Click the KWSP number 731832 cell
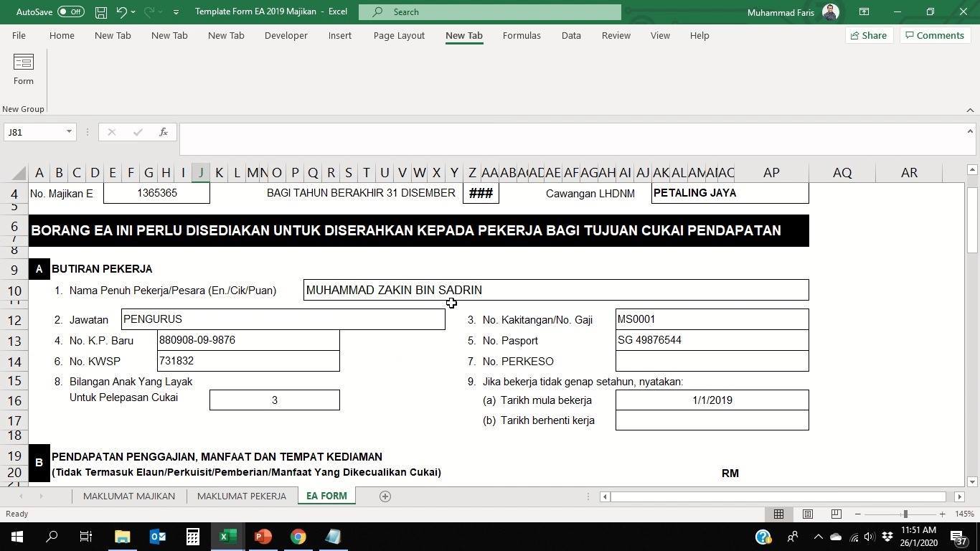 248,361
